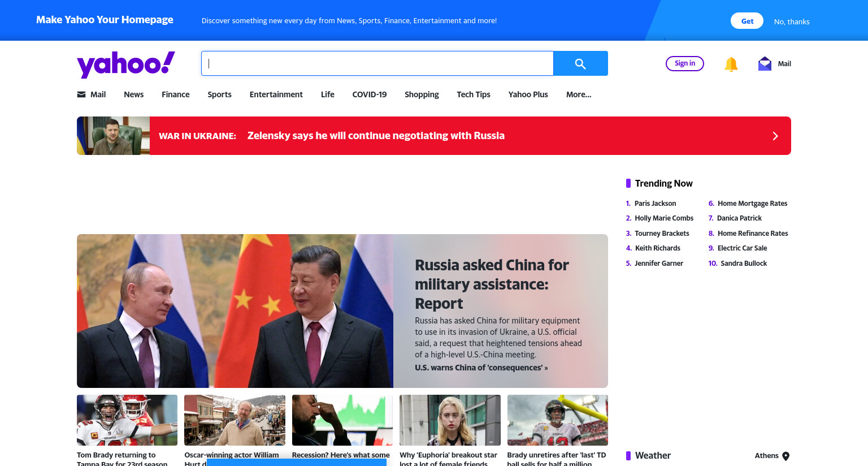868x466 pixels.
Task: Expand the More... navigation menu
Action: (x=579, y=94)
